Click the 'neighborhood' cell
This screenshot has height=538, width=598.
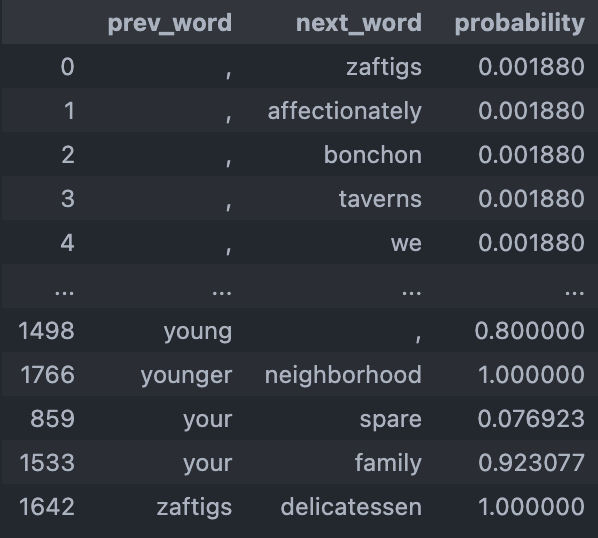(x=343, y=375)
